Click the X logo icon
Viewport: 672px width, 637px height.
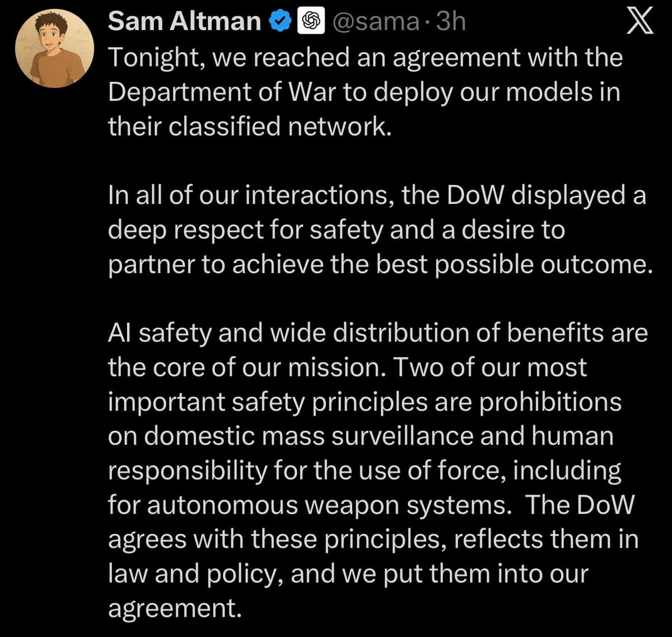pos(640,22)
